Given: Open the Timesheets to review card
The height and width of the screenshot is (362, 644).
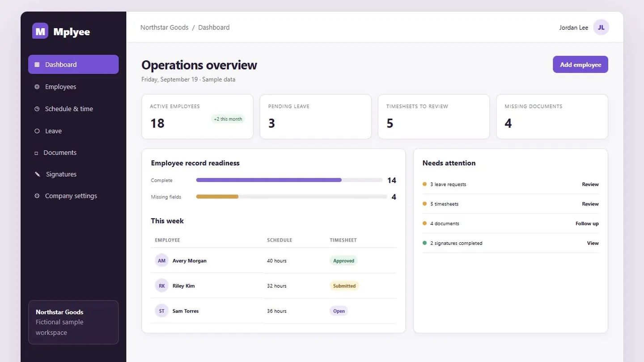Looking at the screenshot, I should pos(434,117).
